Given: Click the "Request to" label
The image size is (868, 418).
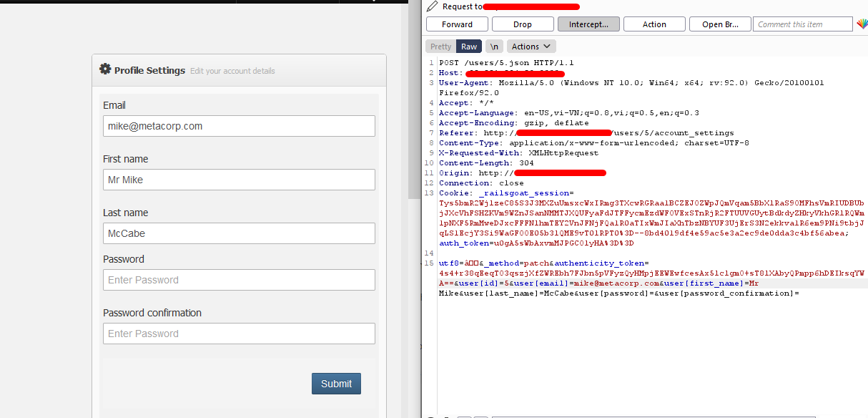Looking at the screenshot, I should (462, 6).
